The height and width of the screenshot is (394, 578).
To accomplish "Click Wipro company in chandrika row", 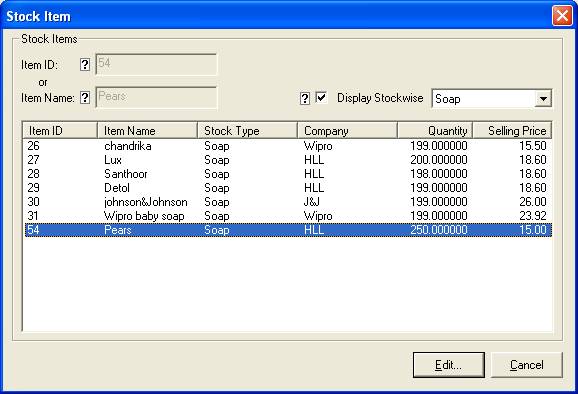I will tap(318, 146).
